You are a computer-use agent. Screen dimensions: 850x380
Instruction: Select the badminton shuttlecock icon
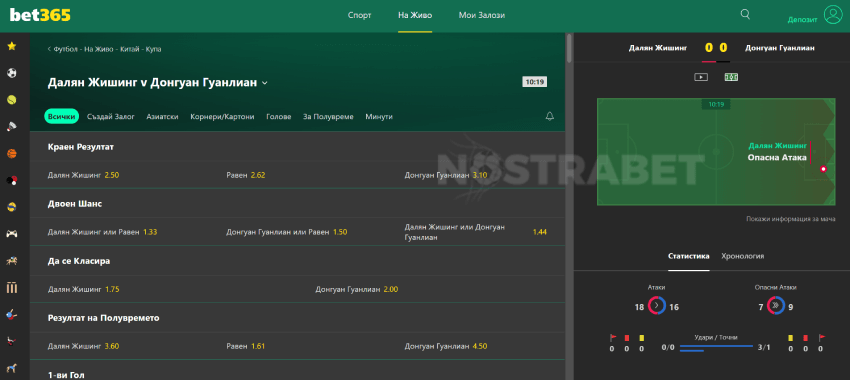click(x=11, y=126)
